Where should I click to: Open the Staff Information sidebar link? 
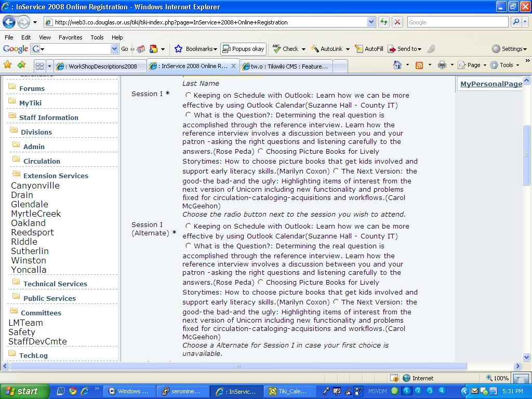(48, 117)
